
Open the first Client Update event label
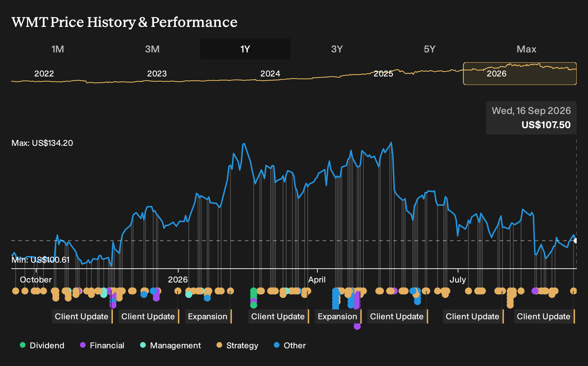[82, 316]
